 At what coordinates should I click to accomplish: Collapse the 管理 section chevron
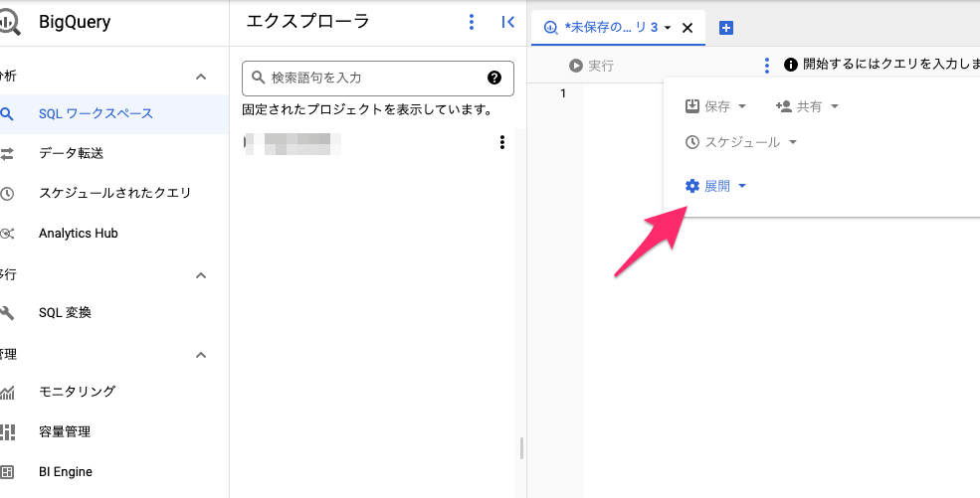(201, 355)
